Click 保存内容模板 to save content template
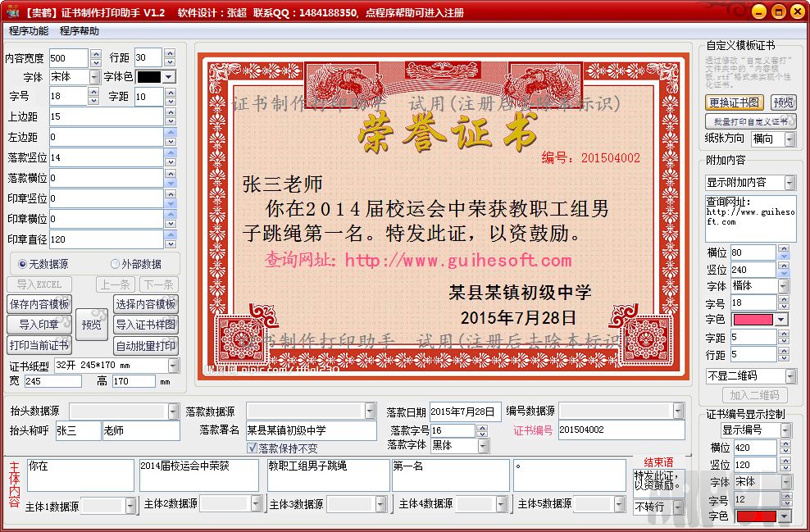Screen dimensions: 810x532 click(x=39, y=304)
